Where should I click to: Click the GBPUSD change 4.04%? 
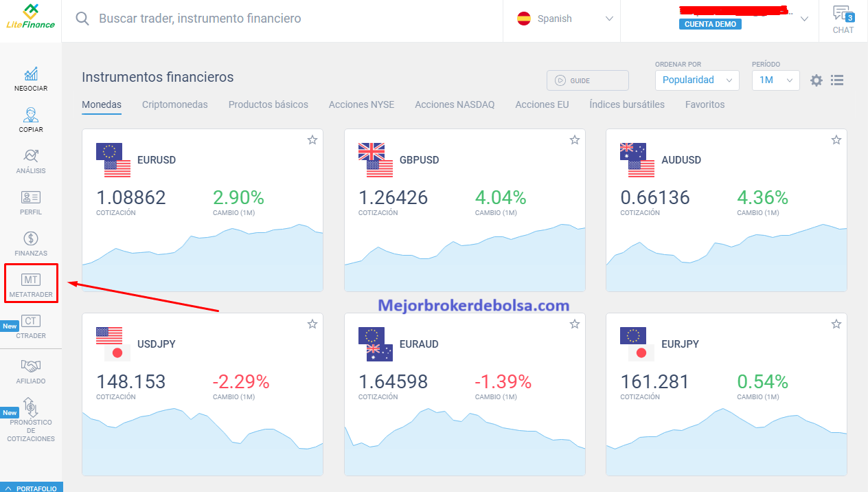501,198
